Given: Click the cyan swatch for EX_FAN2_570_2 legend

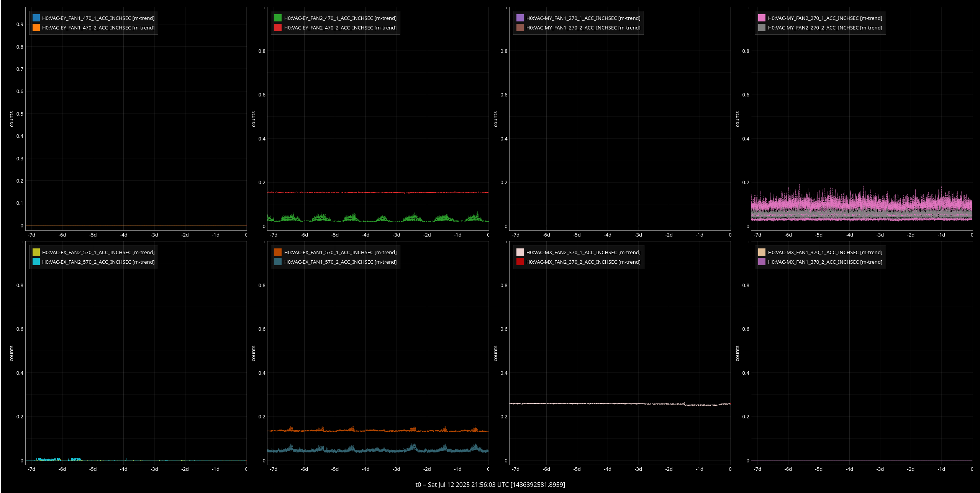Looking at the screenshot, I should [x=36, y=262].
